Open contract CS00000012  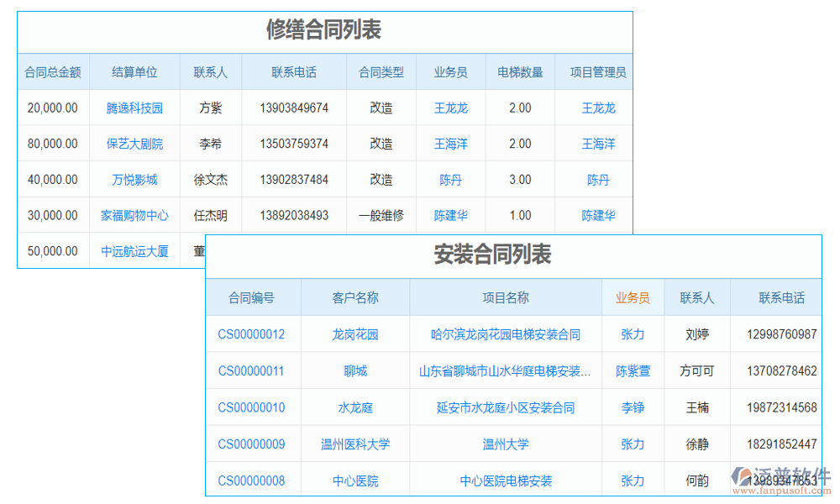click(253, 334)
